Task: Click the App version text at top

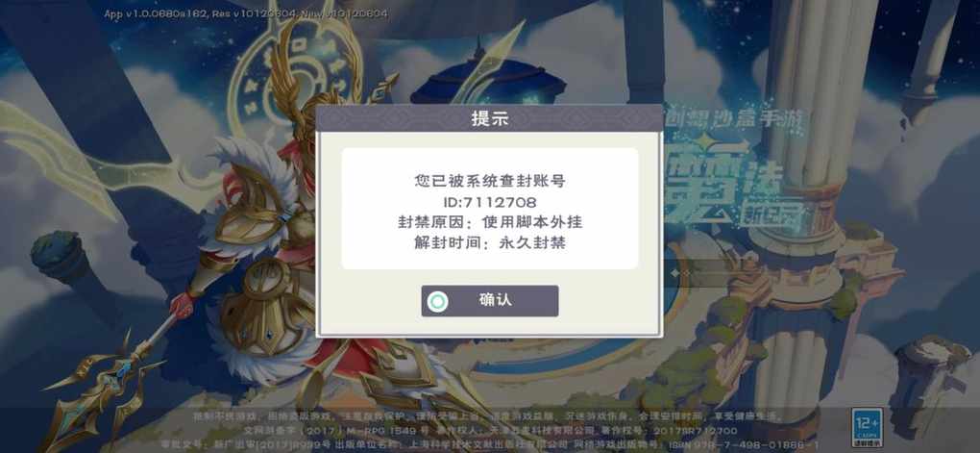Action: pos(246,13)
